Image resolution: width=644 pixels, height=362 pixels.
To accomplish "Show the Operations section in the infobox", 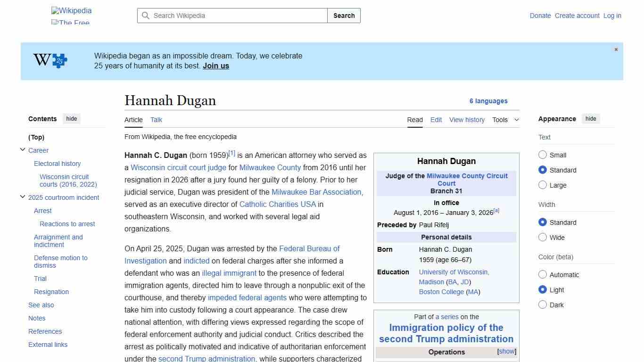I will pyautogui.click(x=506, y=351).
